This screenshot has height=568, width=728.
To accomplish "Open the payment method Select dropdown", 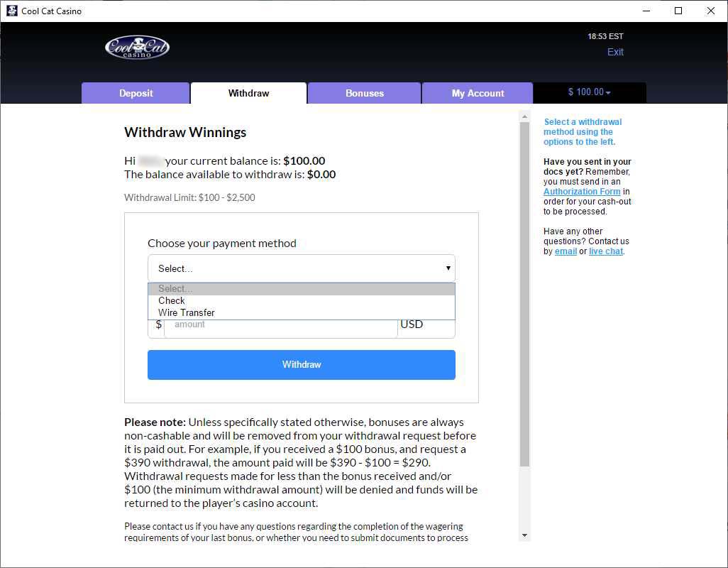I will tap(302, 268).
